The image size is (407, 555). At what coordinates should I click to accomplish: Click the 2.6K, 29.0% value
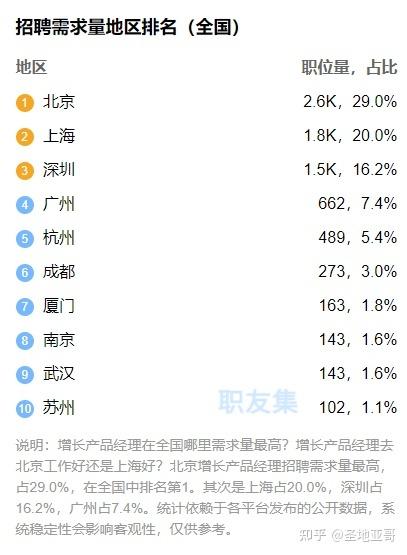[350, 102]
